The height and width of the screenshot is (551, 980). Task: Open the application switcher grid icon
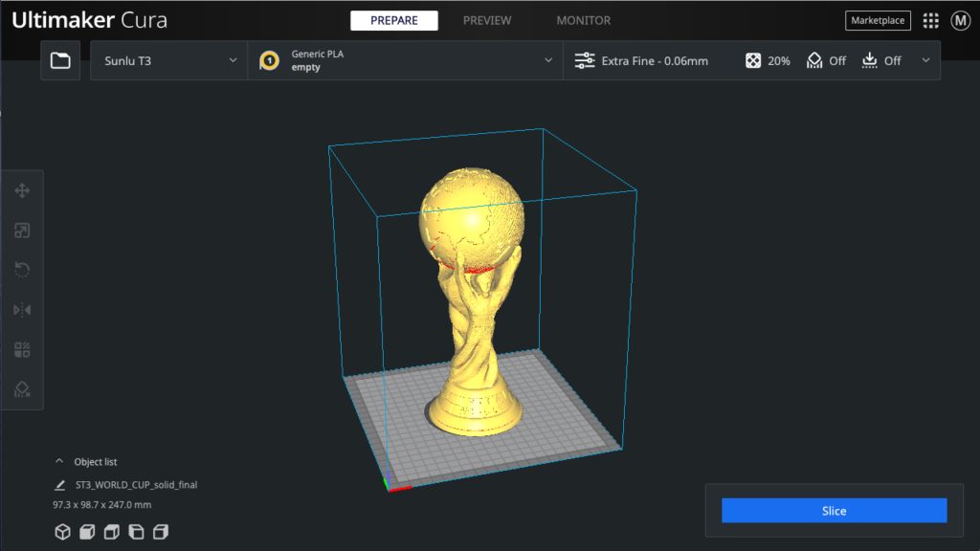point(930,21)
